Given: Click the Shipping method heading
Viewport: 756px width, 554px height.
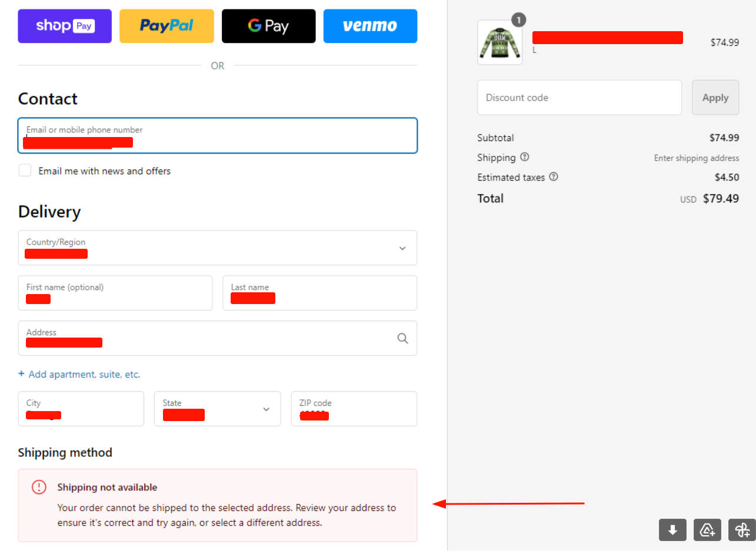Looking at the screenshot, I should pos(65,452).
